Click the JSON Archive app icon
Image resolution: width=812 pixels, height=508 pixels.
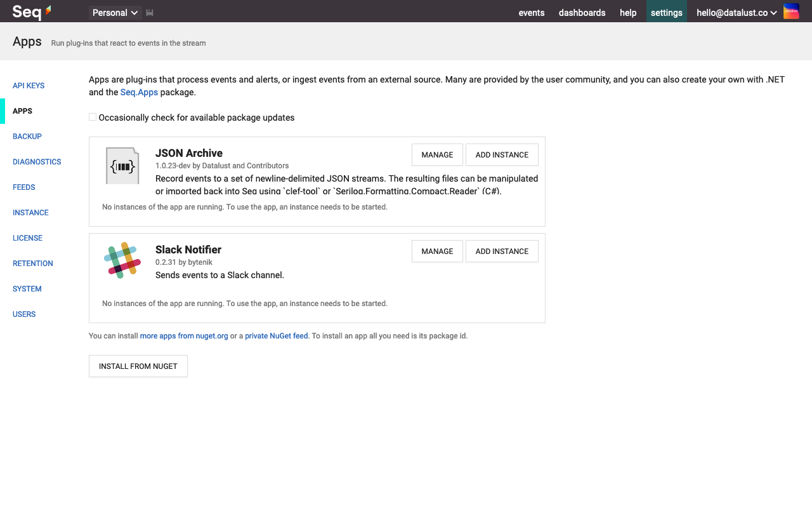122,166
